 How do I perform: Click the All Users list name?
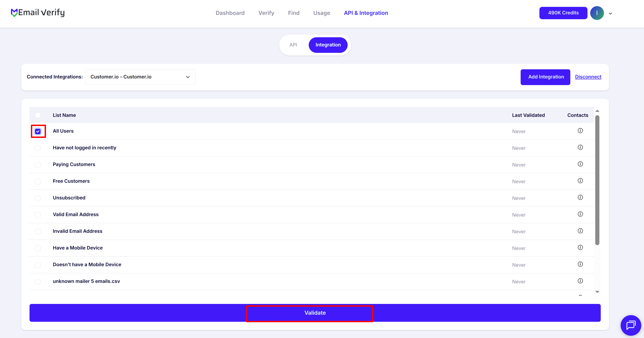(x=63, y=131)
